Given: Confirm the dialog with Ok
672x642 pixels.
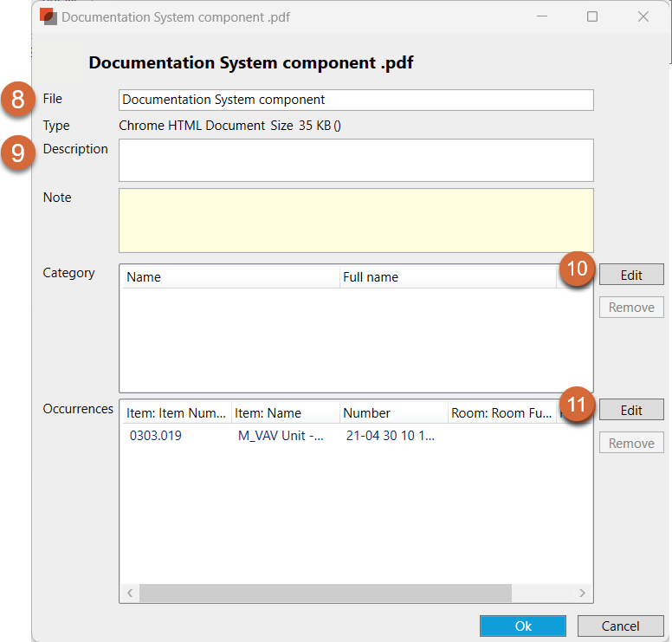Looking at the screenshot, I should coord(523,626).
